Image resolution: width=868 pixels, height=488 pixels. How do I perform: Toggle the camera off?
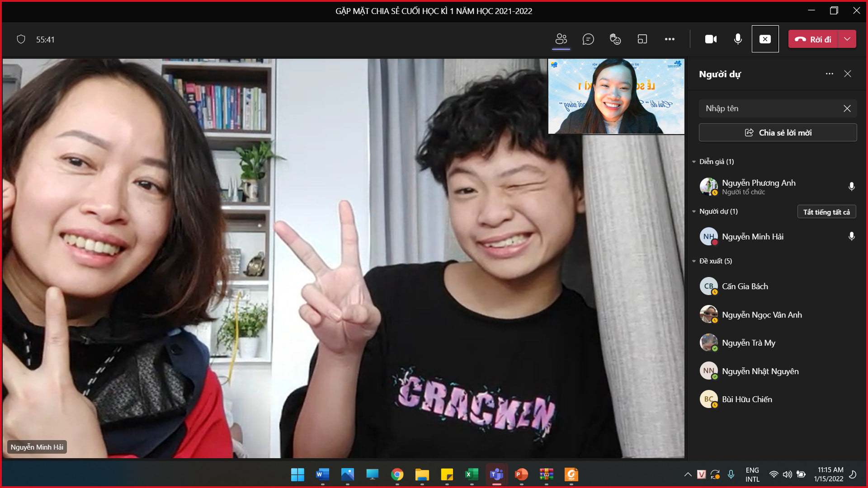point(711,39)
